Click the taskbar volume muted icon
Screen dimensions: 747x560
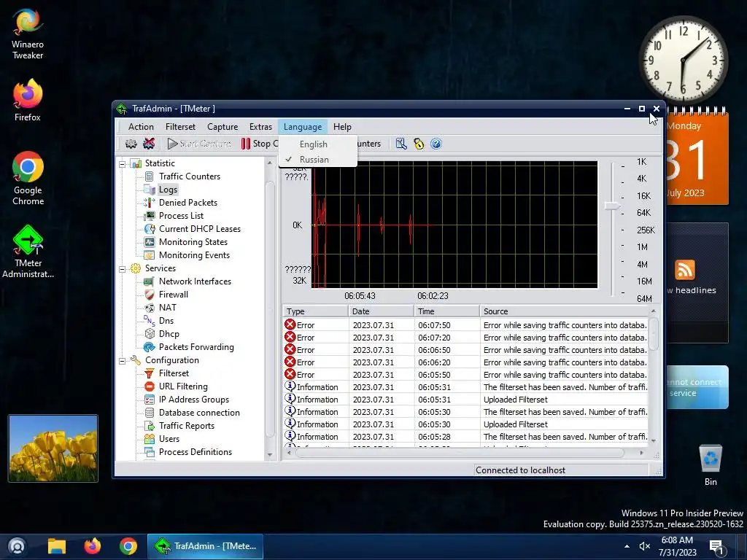coord(645,546)
